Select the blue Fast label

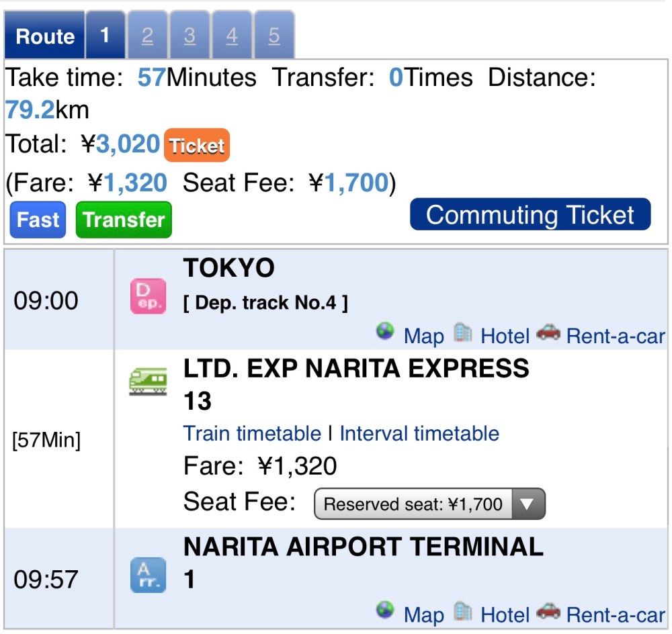click(38, 220)
